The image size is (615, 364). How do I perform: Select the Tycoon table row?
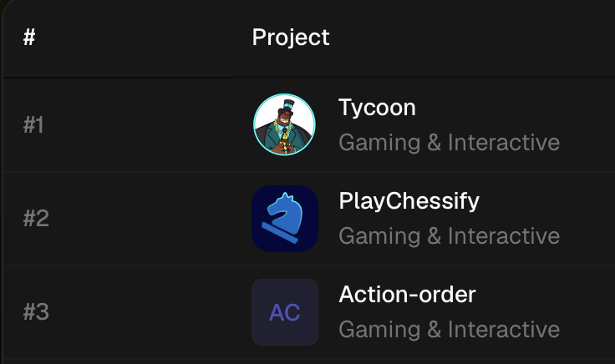[309, 125]
